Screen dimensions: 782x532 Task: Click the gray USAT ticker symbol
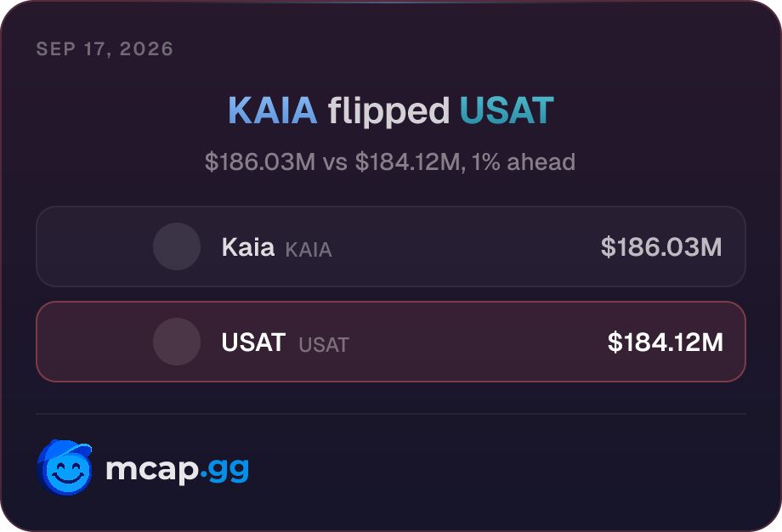(324, 345)
